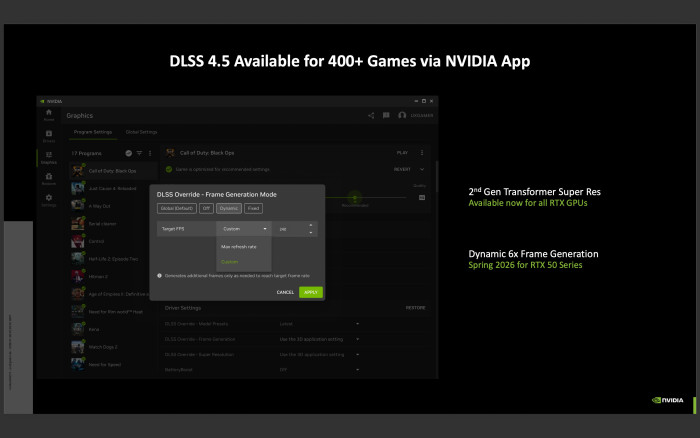Screen dimensions: 700x438
Task: Open the programs list three-dot menu
Action: point(150,153)
